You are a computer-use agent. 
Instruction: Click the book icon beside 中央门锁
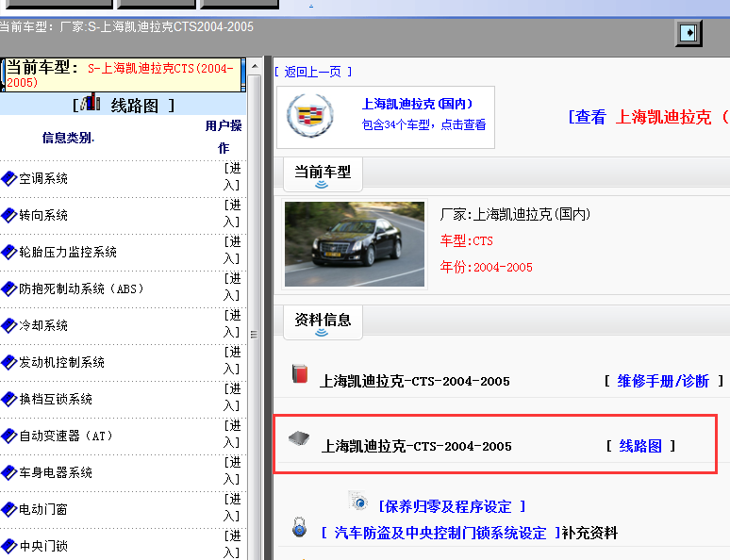tap(8, 546)
